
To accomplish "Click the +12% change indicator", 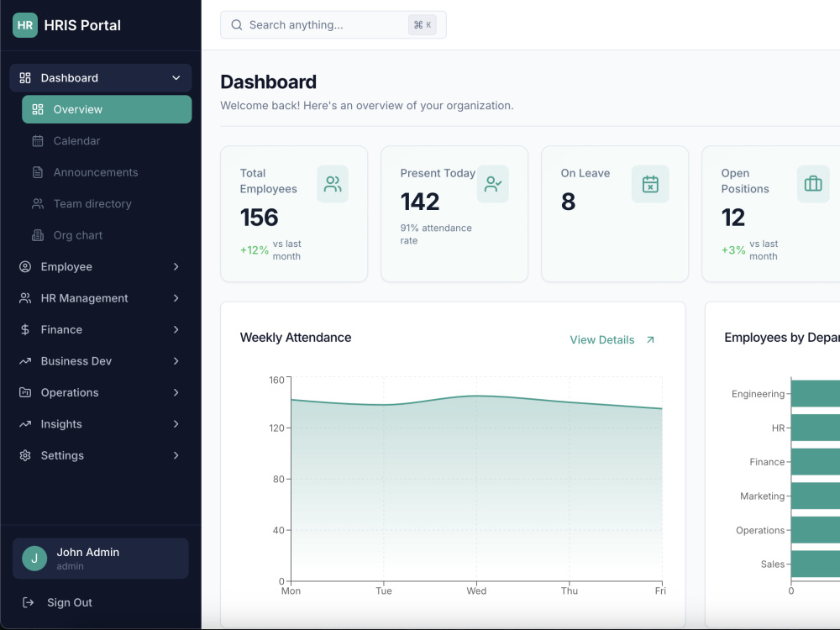I will [x=255, y=250].
